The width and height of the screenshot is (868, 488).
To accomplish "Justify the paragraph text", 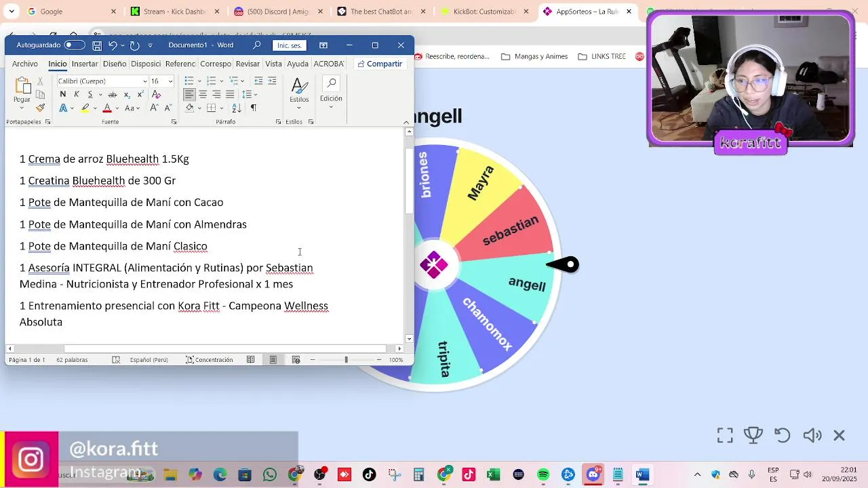I will click(x=230, y=94).
